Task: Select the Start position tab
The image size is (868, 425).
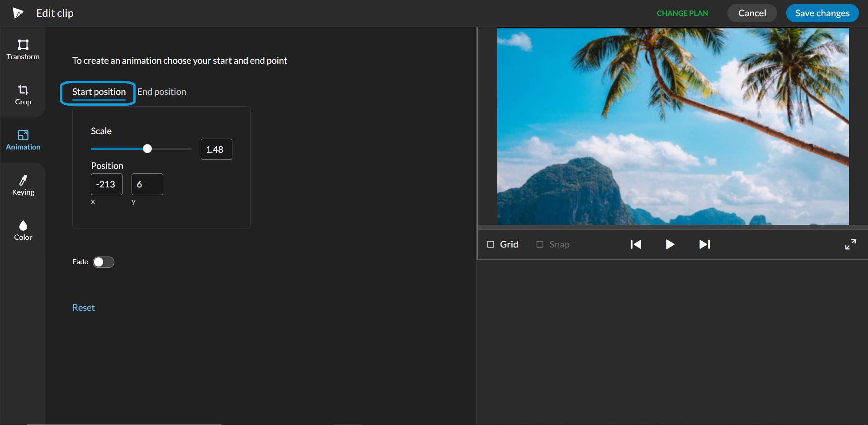Action: (99, 92)
